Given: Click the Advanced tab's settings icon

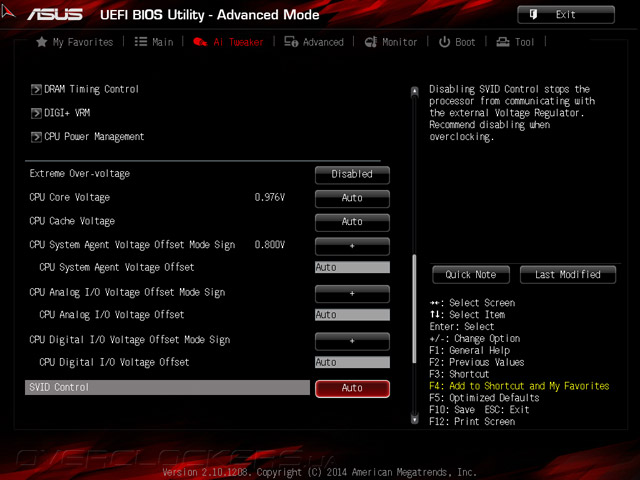Looking at the screenshot, I should (x=291, y=42).
